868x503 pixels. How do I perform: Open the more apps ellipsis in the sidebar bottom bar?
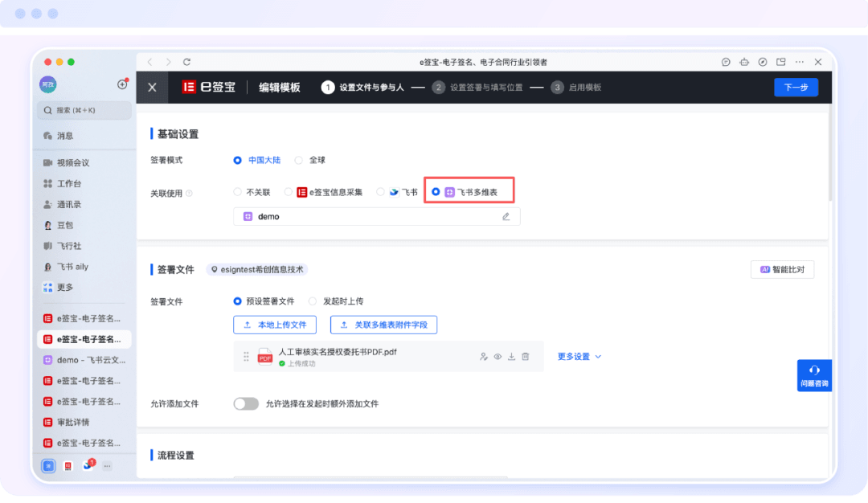[x=108, y=466]
